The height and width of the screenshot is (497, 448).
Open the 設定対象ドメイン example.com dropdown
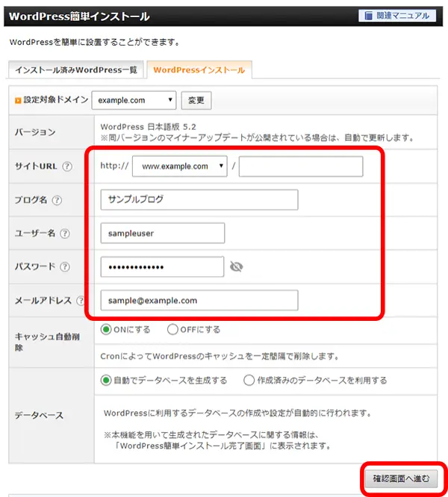pos(134,99)
